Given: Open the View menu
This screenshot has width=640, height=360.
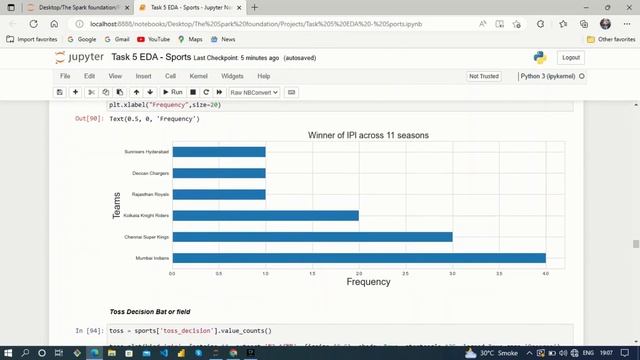Looking at the screenshot, I should (x=115, y=76).
